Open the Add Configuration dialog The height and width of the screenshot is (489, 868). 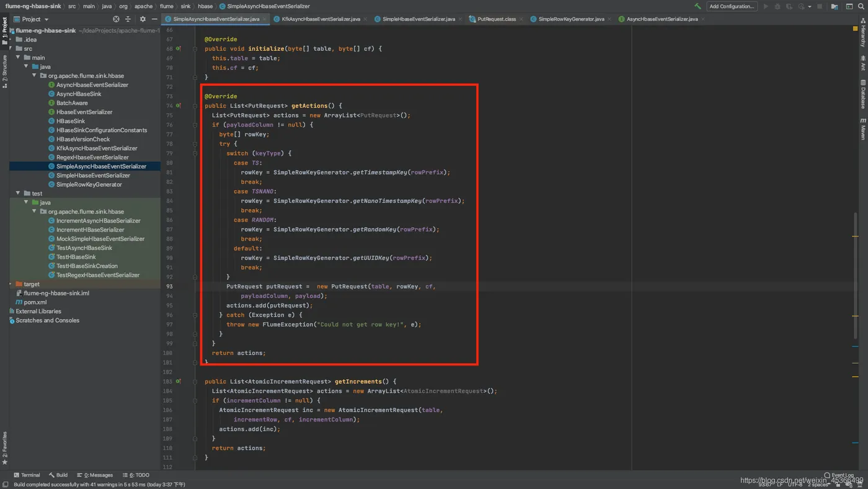[732, 6]
